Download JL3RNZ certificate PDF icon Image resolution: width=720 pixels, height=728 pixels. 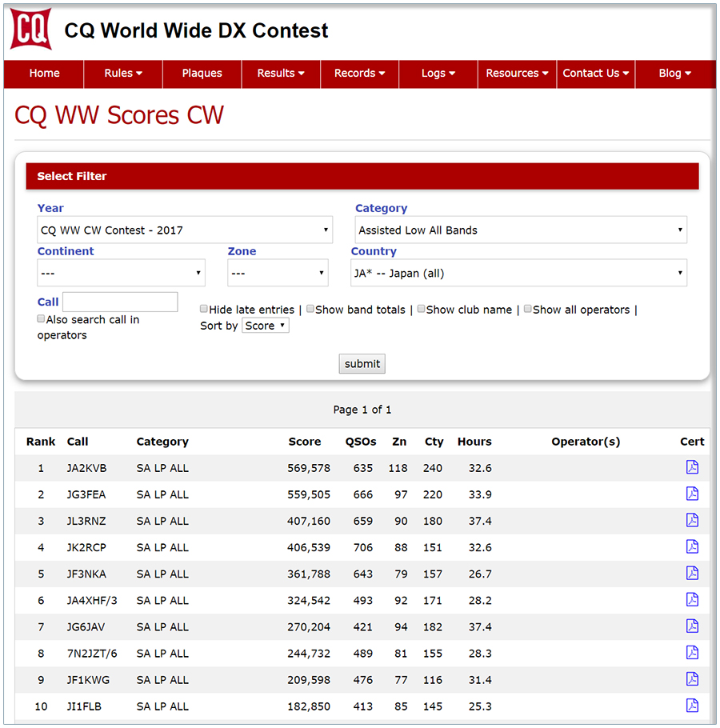(x=692, y=521)
